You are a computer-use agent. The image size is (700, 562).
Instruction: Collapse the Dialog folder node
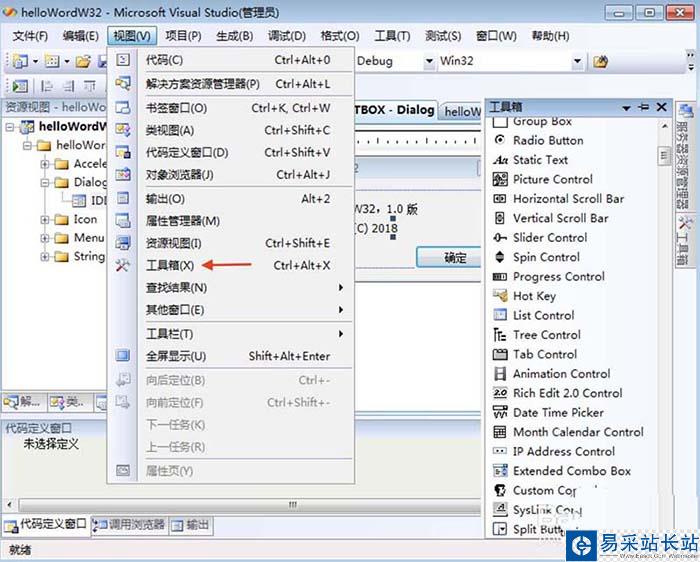(45, 183)
